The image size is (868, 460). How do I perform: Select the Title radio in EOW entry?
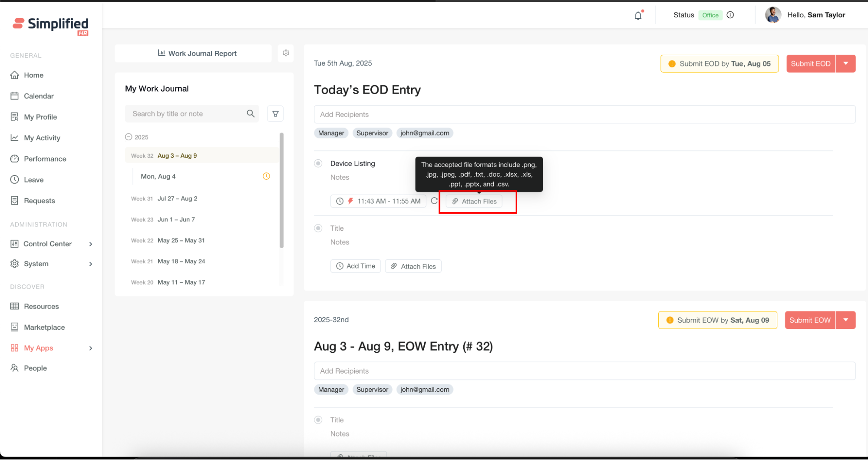click(318, 420)
